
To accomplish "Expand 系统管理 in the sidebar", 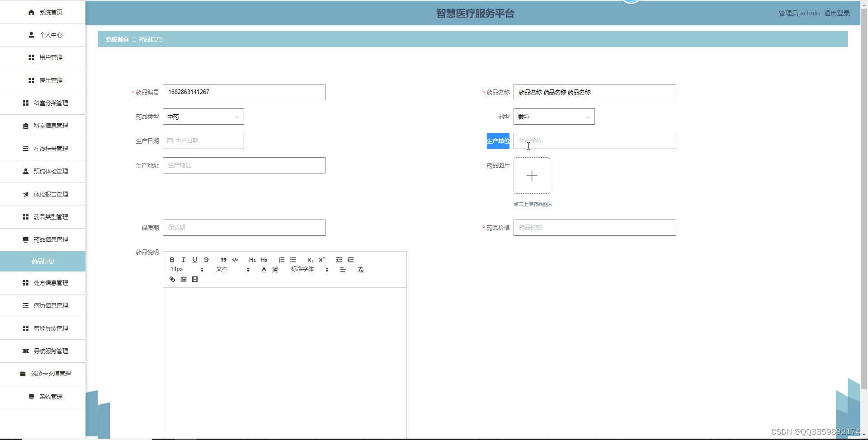I will pos(42,397).
